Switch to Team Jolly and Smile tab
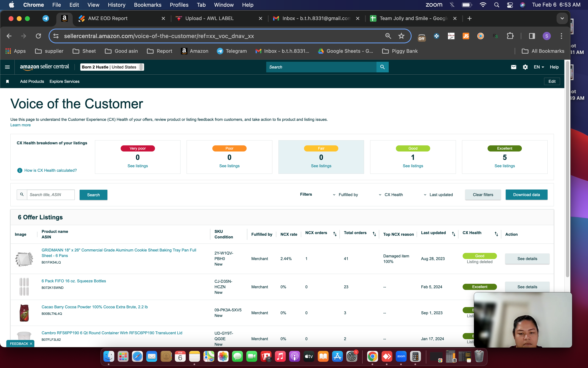The image size is (588, 368). [x=413, y=18]
